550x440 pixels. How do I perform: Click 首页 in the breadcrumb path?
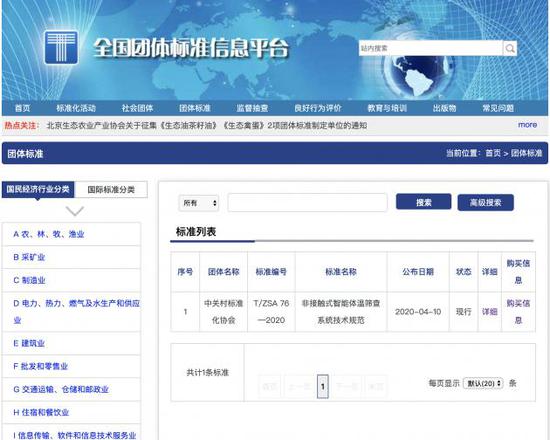pos(493,153)
